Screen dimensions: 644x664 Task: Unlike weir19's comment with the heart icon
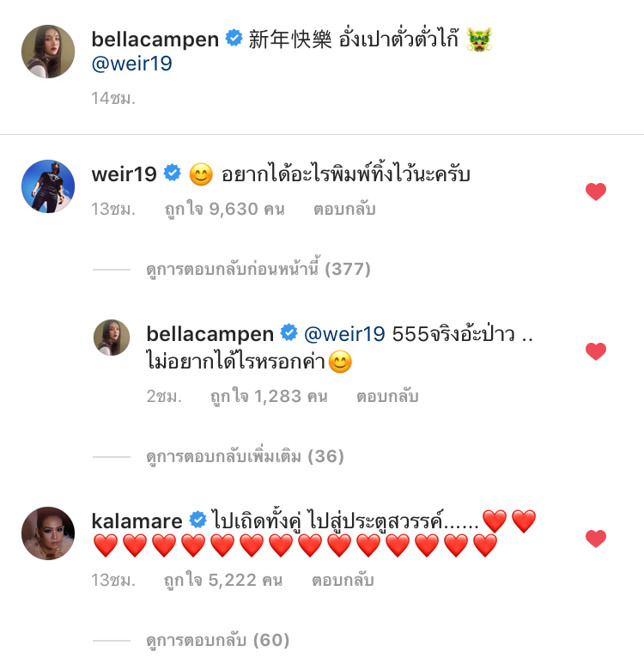pos(596,192)
